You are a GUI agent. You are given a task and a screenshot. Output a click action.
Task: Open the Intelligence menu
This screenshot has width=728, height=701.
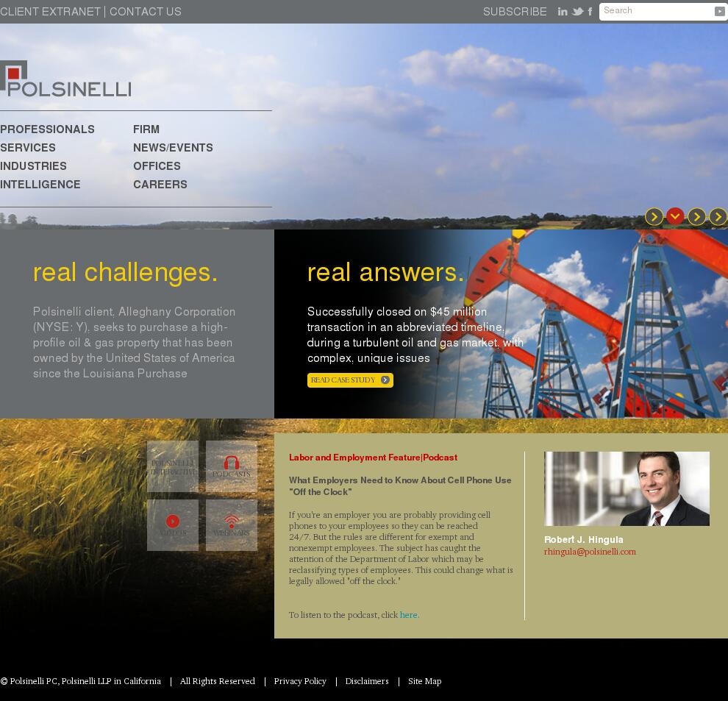(x=40, y=185)
